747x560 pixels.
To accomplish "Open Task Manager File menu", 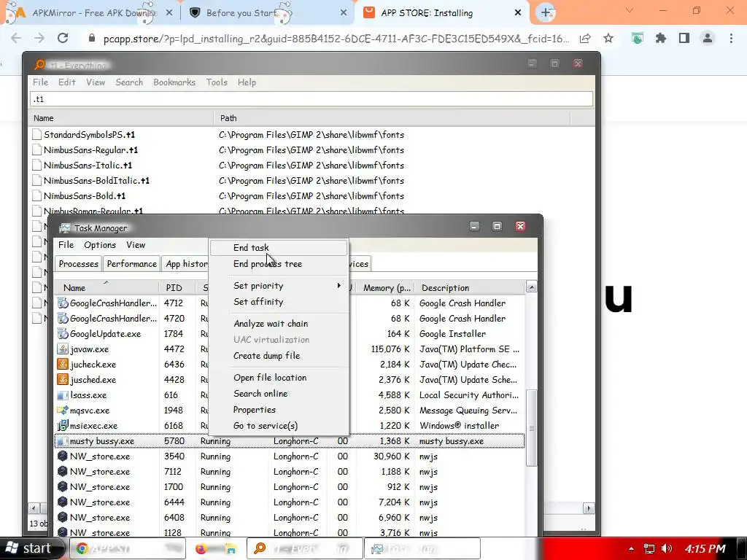I will 66,245.
